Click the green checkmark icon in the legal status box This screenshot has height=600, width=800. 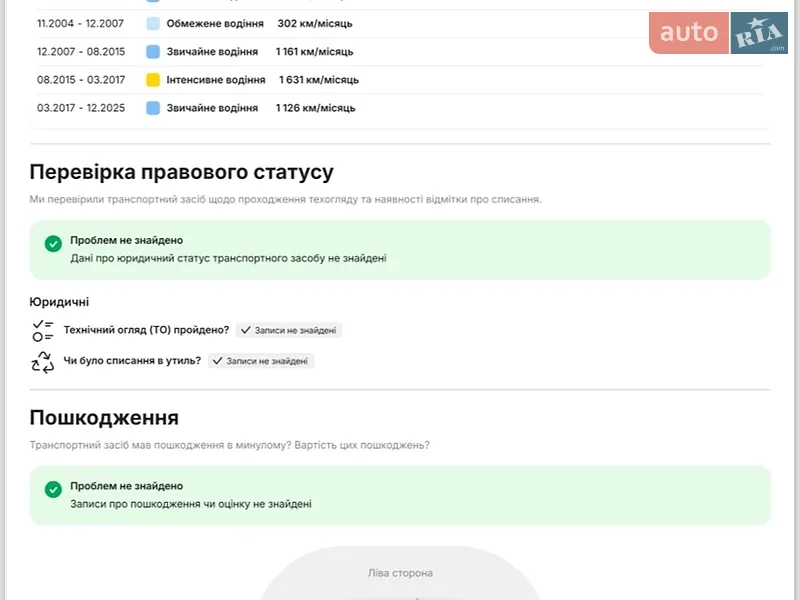click(53, 243)
